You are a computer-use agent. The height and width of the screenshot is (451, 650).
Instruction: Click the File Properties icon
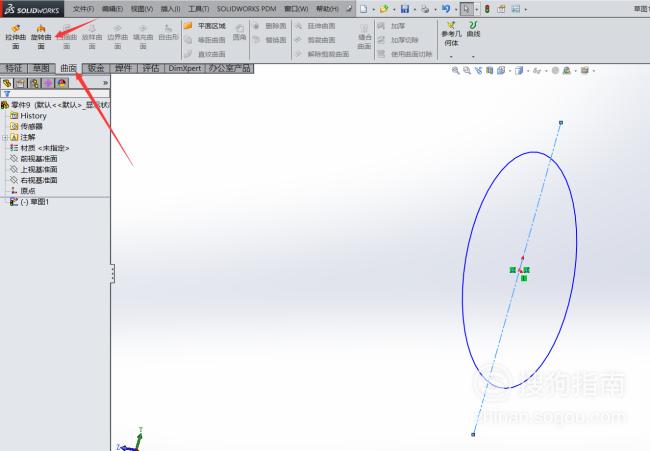tap(501, 9)
